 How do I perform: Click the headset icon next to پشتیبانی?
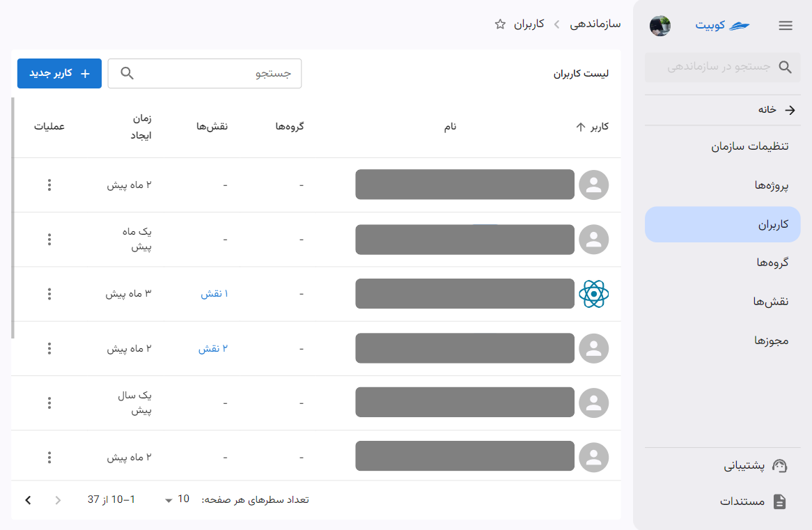pos(779,466)
